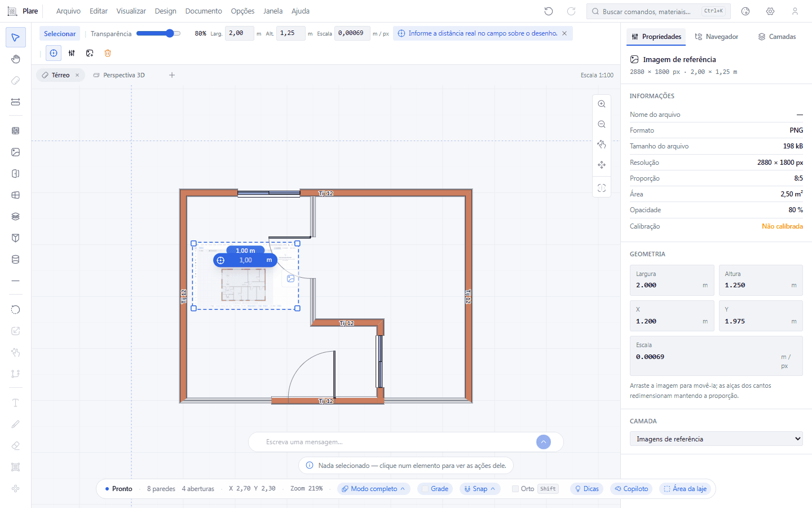Screen dimensions: 812x508
Task: Toggle the Copiloto panel
Action: [632, 489]
